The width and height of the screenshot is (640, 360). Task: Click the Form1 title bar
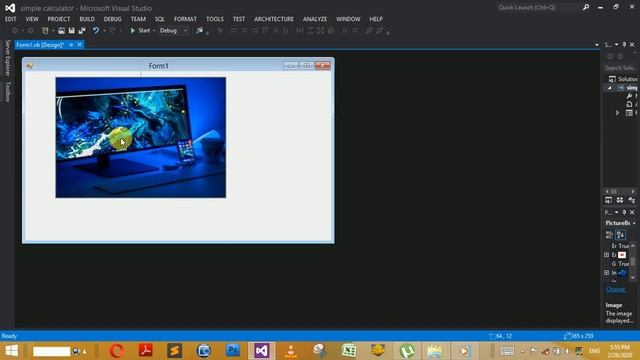(158, 66)
